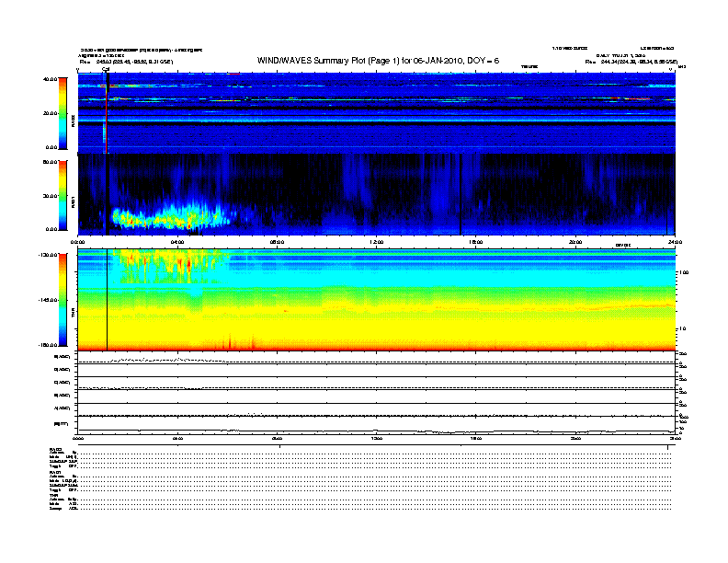This screenshot has width=728, height=563.
Task: Click the -130.00 label on TNR scale
Action: 49,255
